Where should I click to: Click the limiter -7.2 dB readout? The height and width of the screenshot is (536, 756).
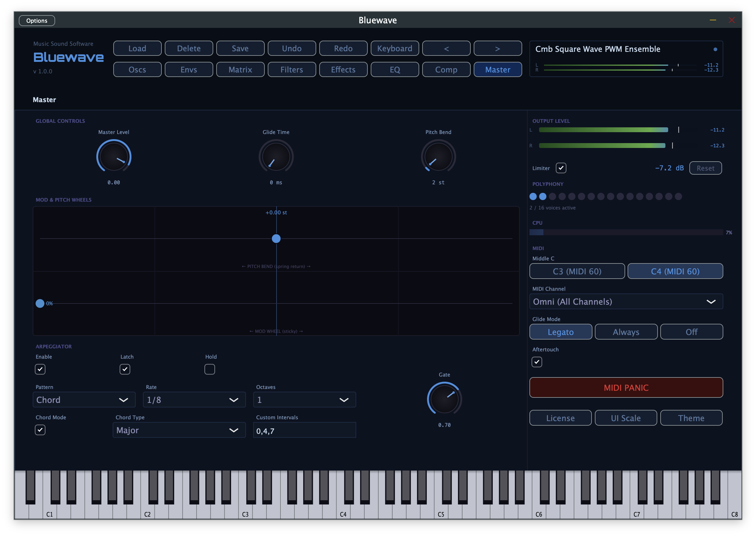(669, 168)
